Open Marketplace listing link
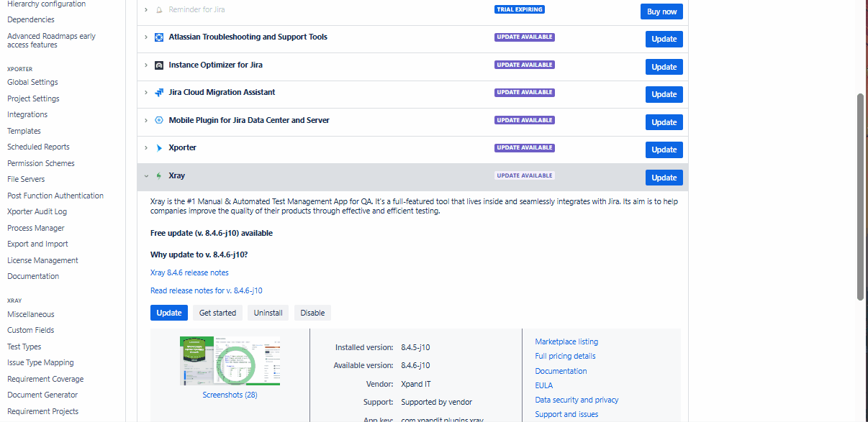This screenshot has width=868, height=422. (x=566, y=341)
